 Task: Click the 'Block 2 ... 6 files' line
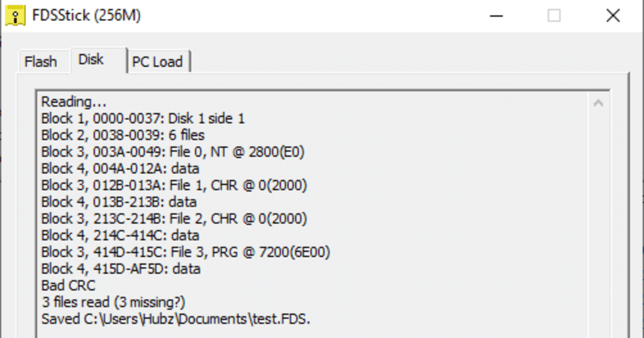[123, 135]
